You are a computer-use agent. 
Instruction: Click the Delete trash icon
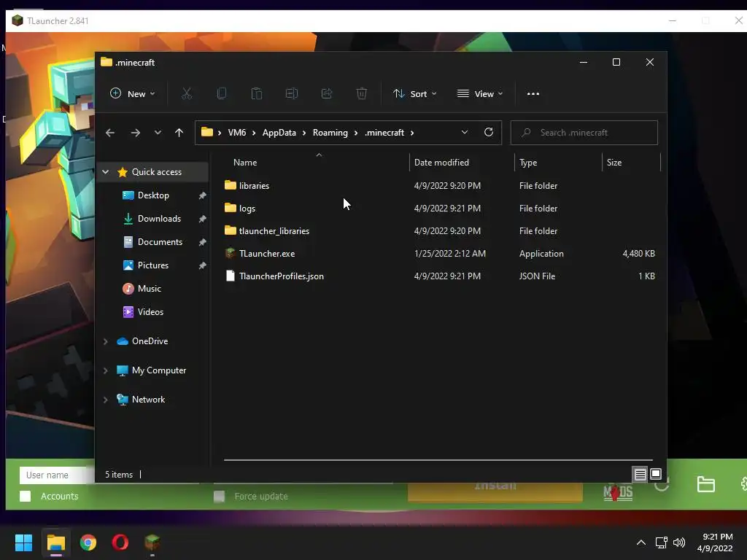[x=362, y=94]
